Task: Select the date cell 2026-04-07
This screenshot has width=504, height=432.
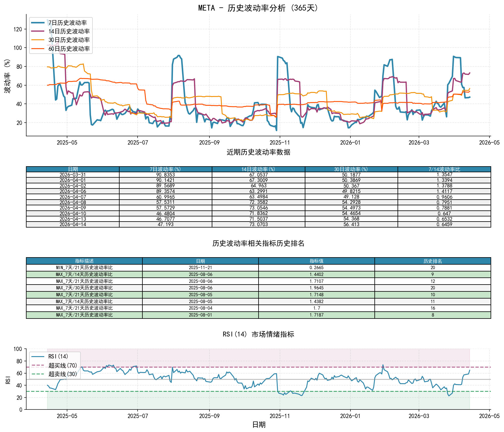Action: [73, 197]
